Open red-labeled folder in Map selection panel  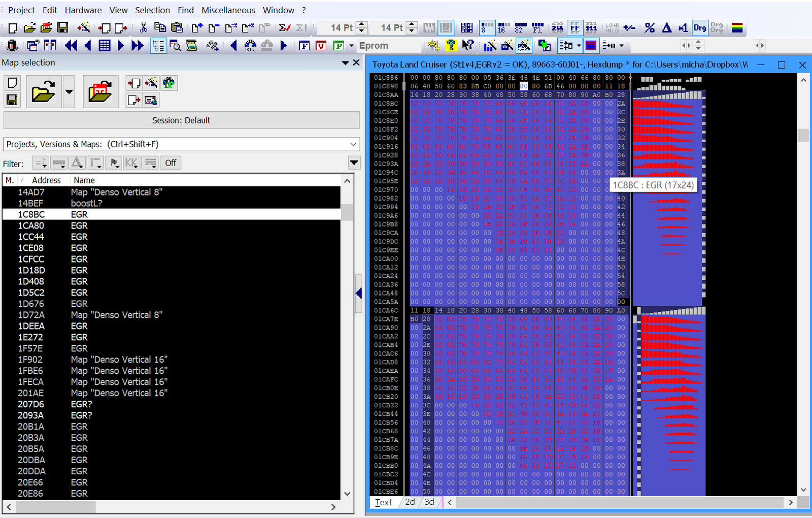[x=100, y=92]
